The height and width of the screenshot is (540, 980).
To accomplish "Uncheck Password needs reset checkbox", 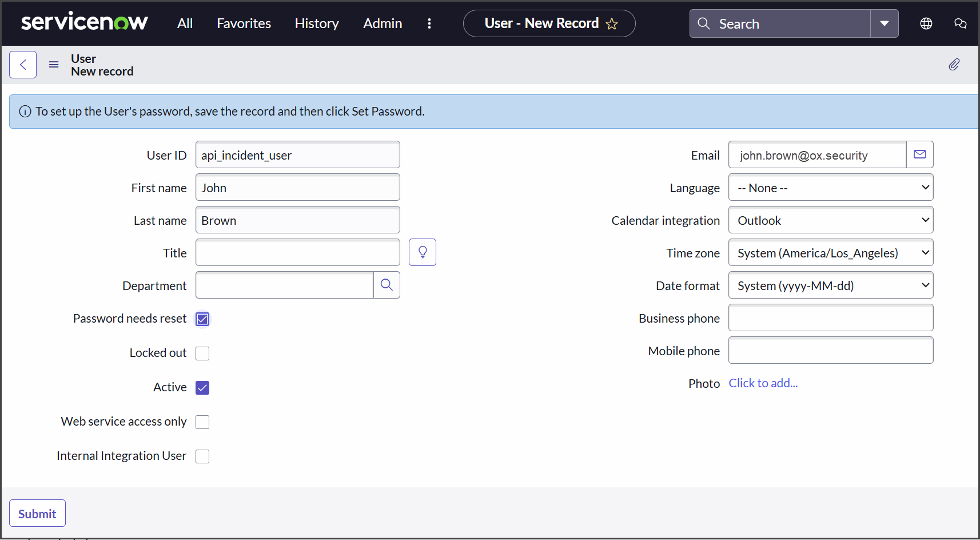I will pos(202,319).
